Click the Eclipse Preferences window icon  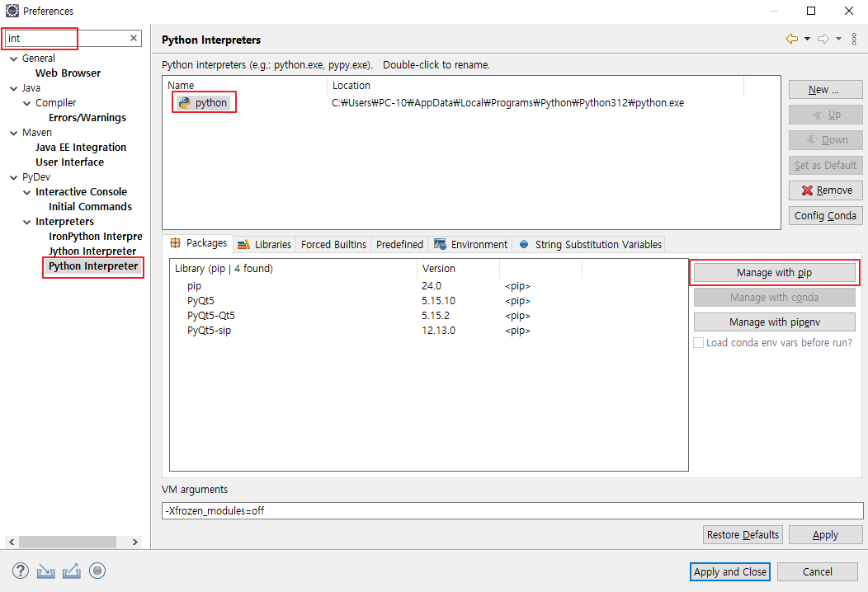[12, 11]
